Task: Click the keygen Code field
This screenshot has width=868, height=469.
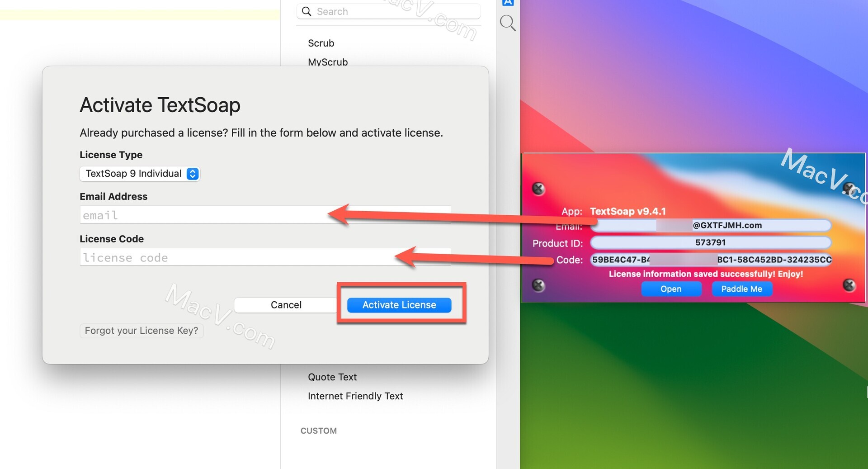Action: tap(711, 260)
